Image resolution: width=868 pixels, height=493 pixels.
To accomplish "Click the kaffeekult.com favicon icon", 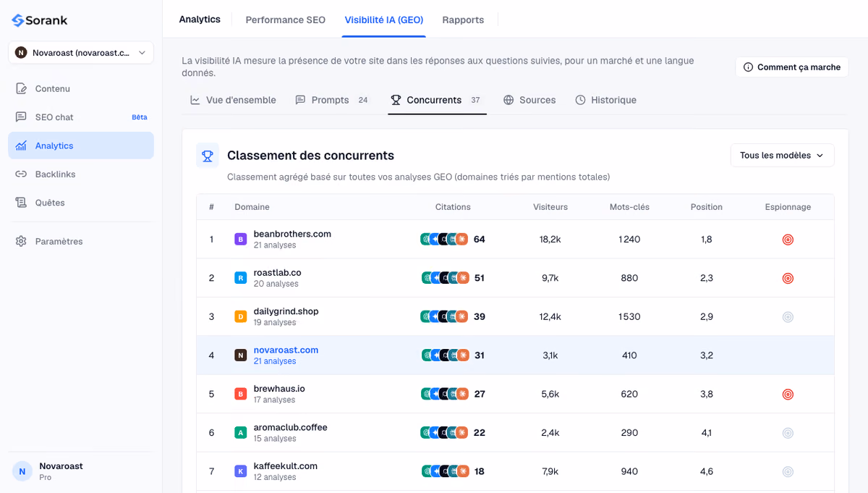I will (x=241, y=472).
